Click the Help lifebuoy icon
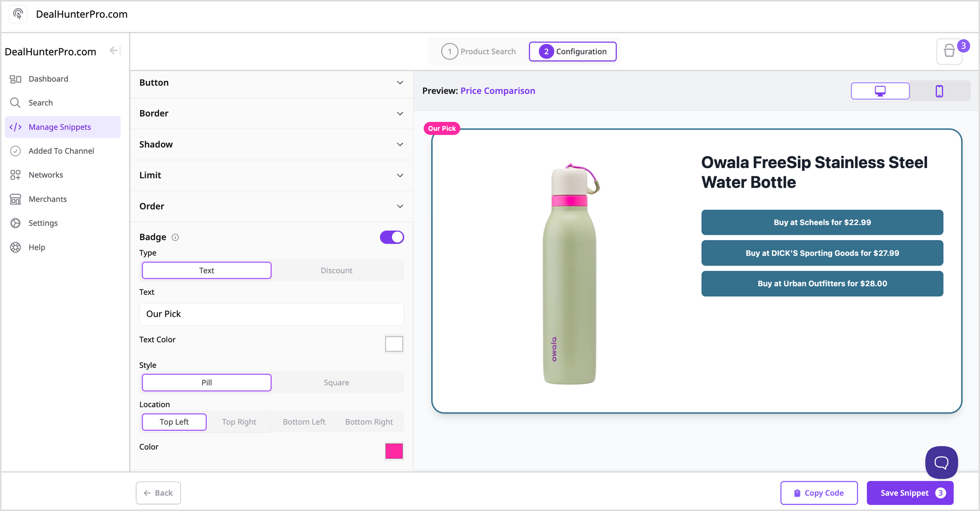This screenshot has height=511, width=980. (x=16, y=247)
